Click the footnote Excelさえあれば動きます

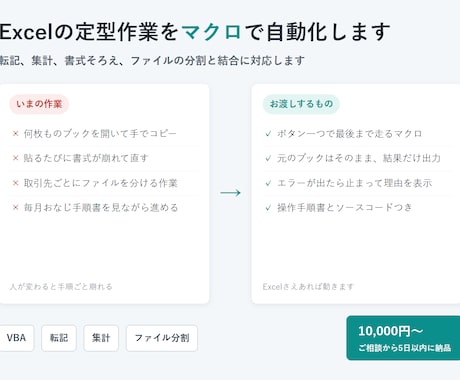click(x=308, y=287)
